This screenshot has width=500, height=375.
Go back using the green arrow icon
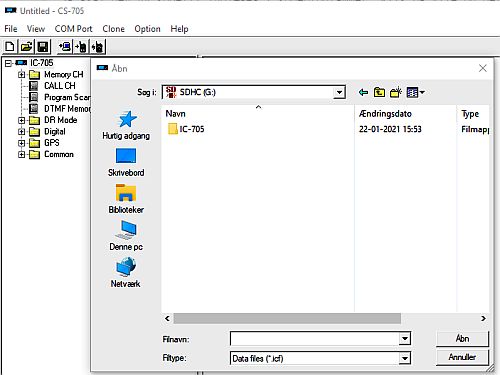[x=363, y=92]
